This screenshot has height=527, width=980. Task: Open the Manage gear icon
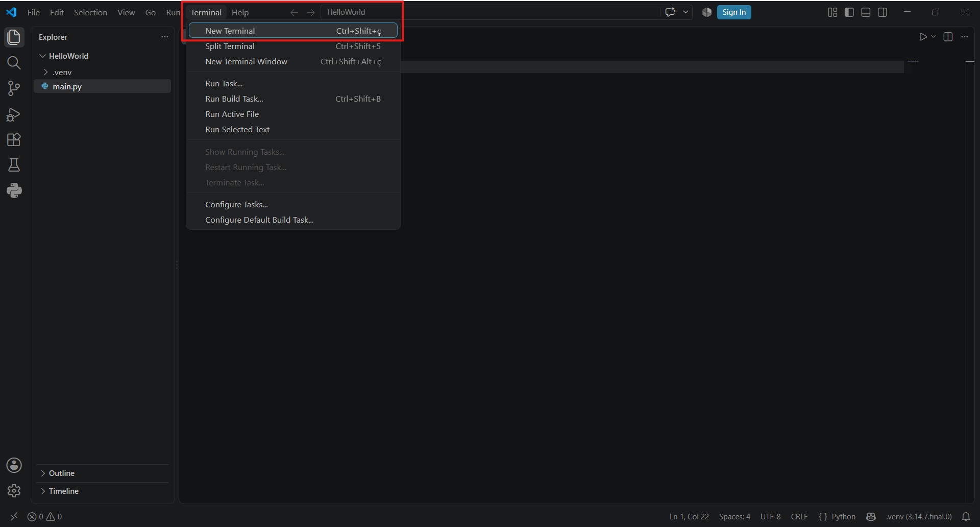pos(14,491)
